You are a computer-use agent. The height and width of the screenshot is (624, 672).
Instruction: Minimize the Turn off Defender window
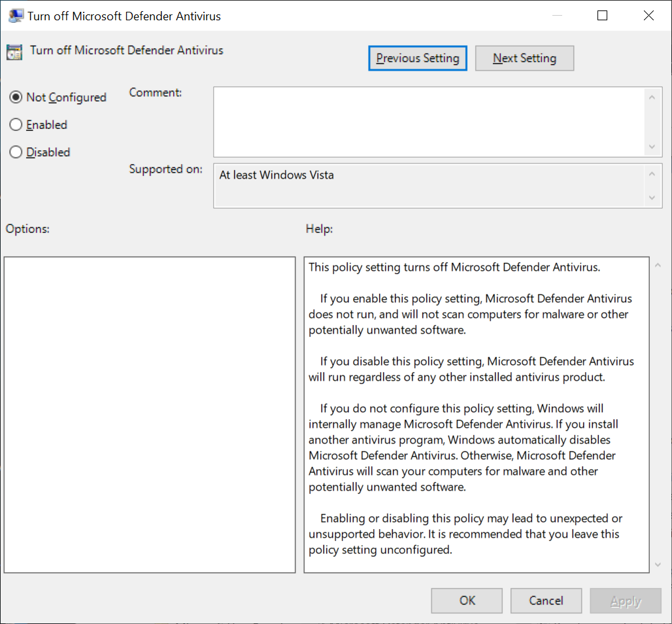pyautogui.click(x=557, y=16)
